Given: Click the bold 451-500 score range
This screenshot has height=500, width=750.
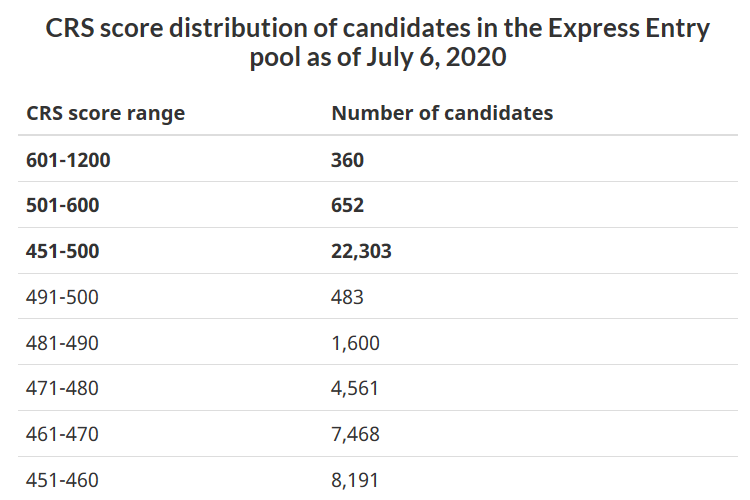Looking at the screenshot, I should (63, 252).
